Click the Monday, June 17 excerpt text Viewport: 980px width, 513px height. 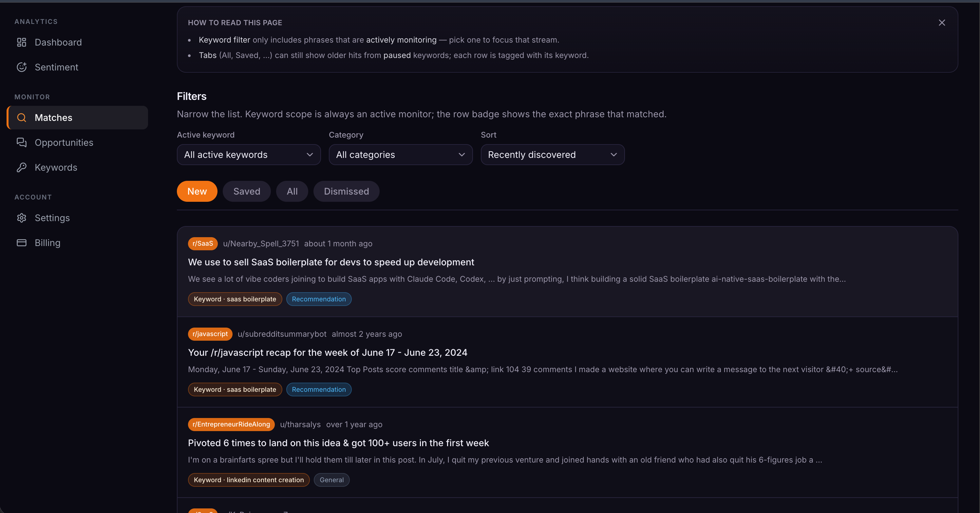[542, 370]
